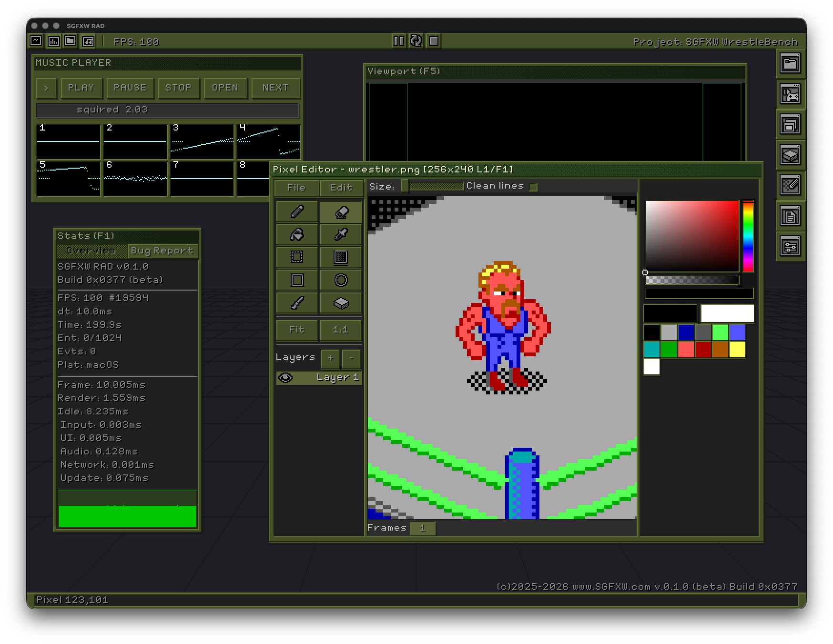This screenshot has width=833, height=644.
Task: Switch to the Bug Report tab
Action: click(x=162, y=251)
